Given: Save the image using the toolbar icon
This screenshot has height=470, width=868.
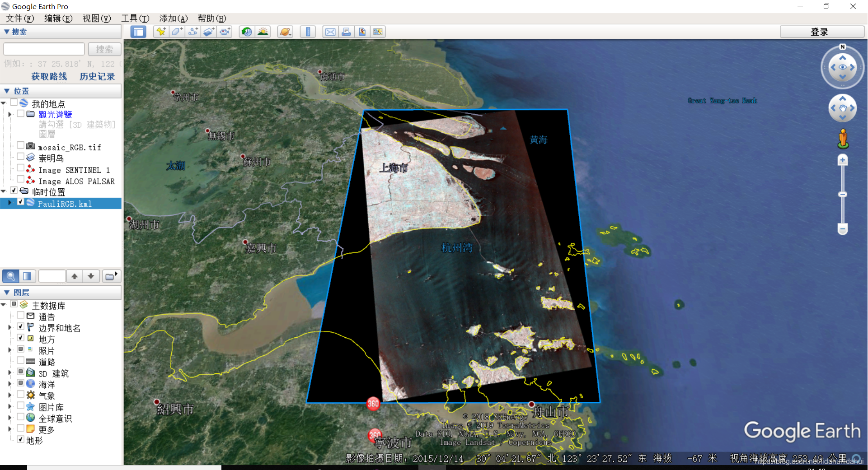Looking at the screenshot, I should (362, 32).
